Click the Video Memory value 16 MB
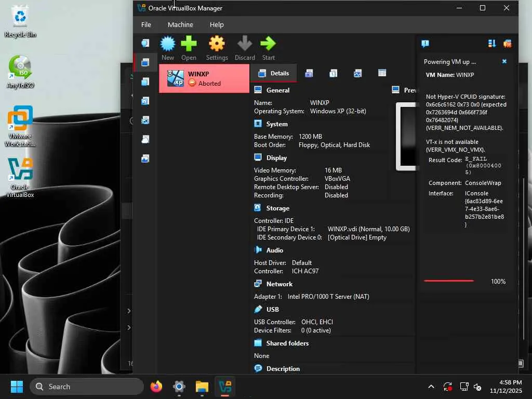Image resolution: width=532 pixels, height=399 pixels. (x=333, y=170)
